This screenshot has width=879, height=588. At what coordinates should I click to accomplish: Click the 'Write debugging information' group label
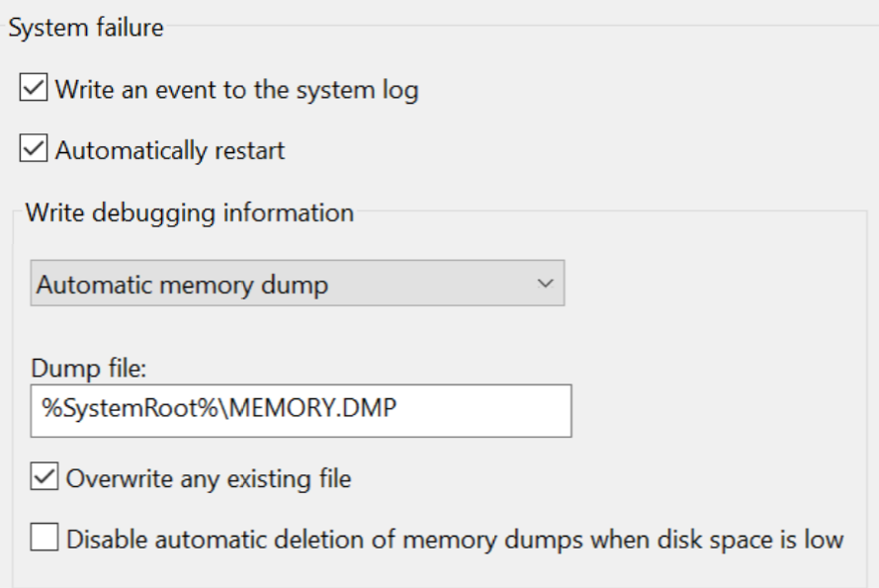point(190,213)
